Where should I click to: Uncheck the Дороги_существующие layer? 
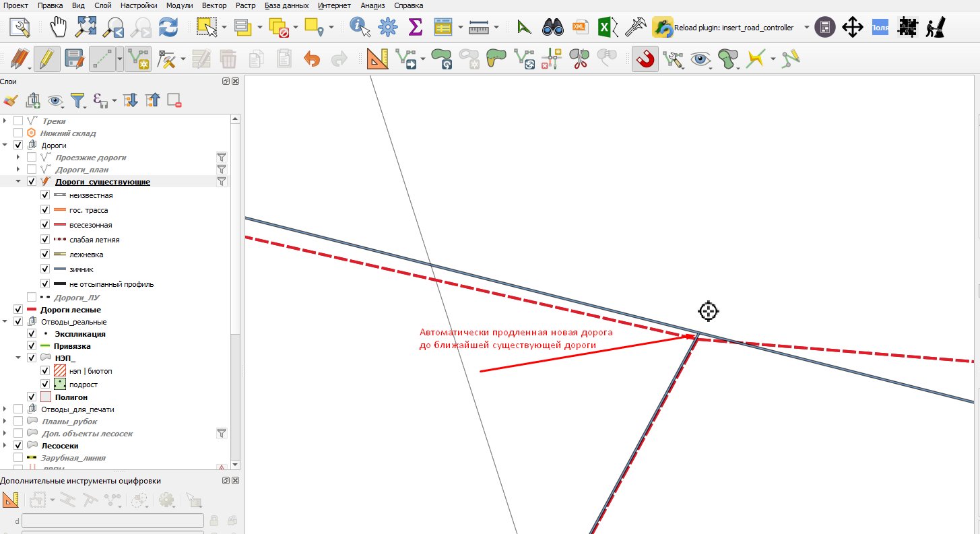(32, 182)
